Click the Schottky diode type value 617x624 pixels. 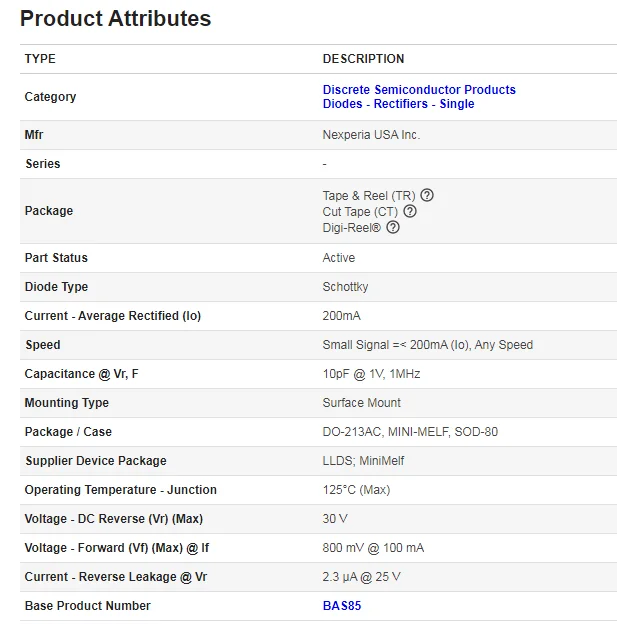tap(345, 287)
